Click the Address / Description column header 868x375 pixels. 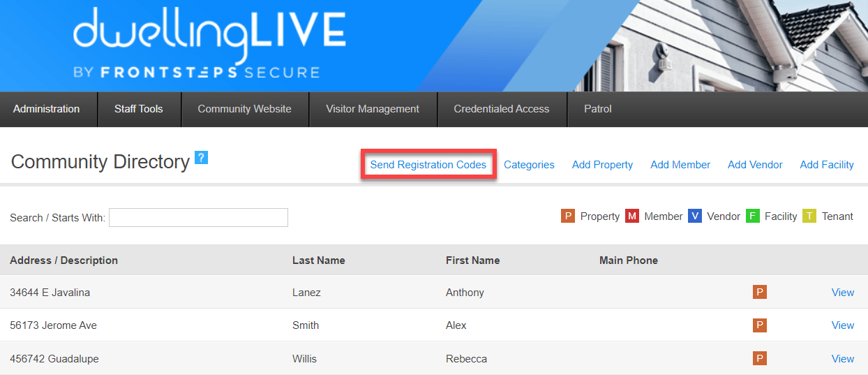[x=63, y=260]
